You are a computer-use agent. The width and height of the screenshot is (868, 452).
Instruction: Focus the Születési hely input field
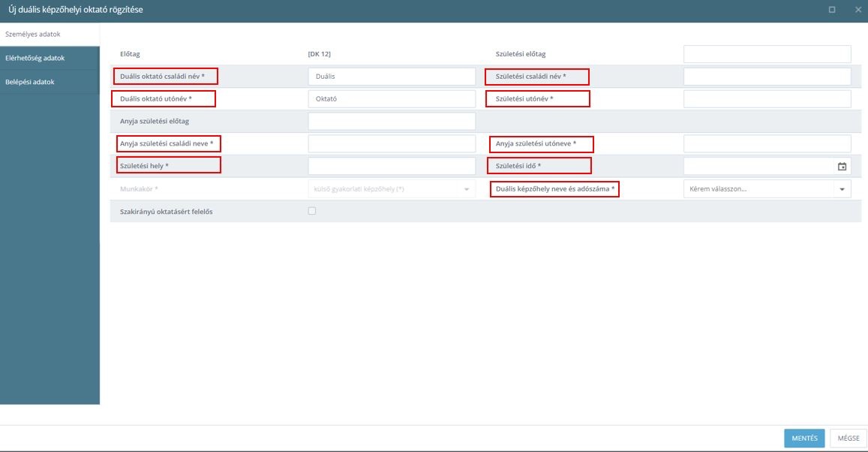pos(392,166)
